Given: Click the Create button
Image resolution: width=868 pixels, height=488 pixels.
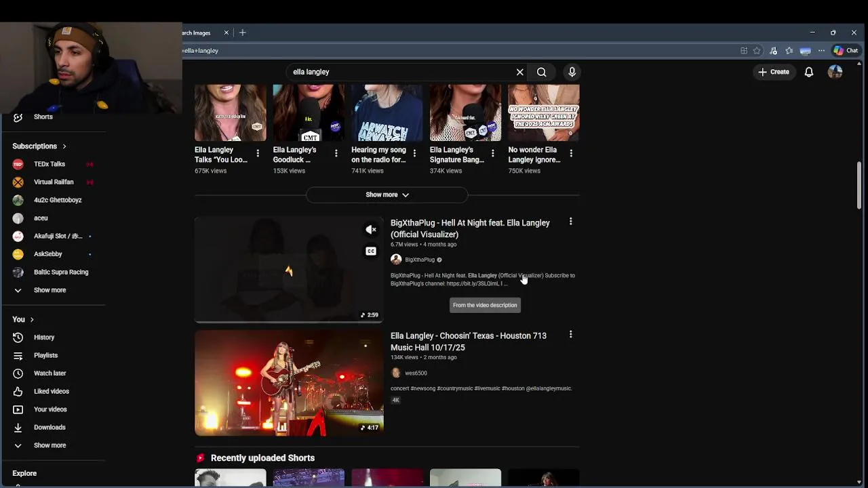Looking at the screenshot, I should click(x=774, y=72).
